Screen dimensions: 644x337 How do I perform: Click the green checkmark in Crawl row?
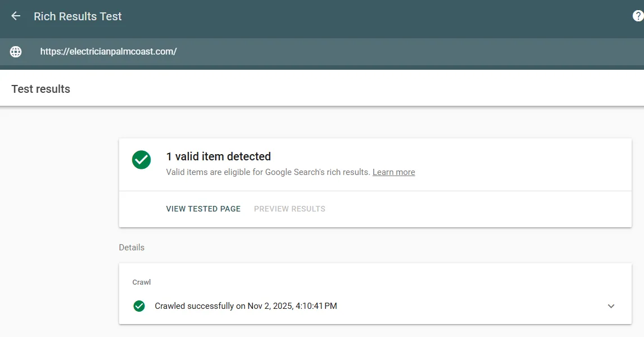coord(139,306)
